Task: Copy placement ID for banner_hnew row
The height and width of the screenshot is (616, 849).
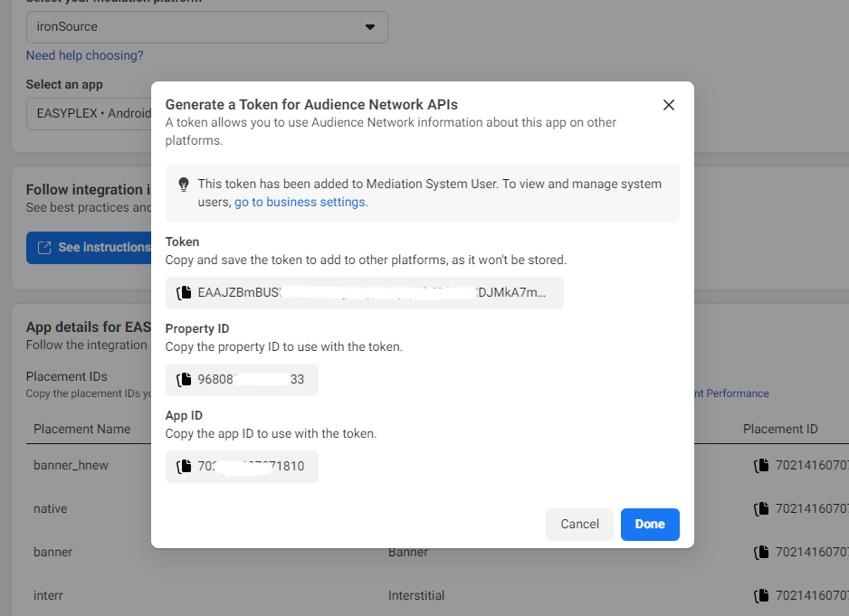Action: click(761, 466)
